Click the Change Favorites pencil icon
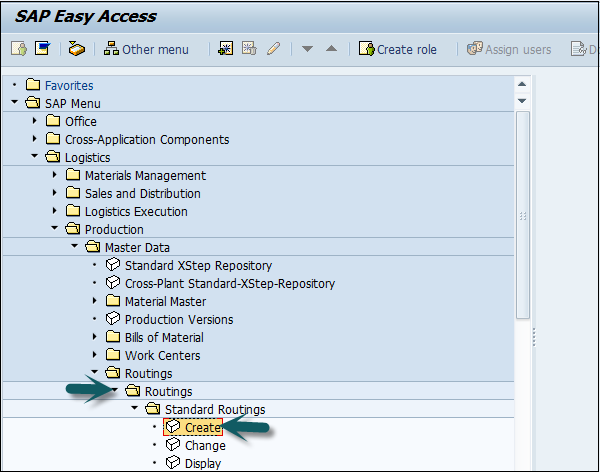This screenshot has width=600, height=472. click(272, 49)
